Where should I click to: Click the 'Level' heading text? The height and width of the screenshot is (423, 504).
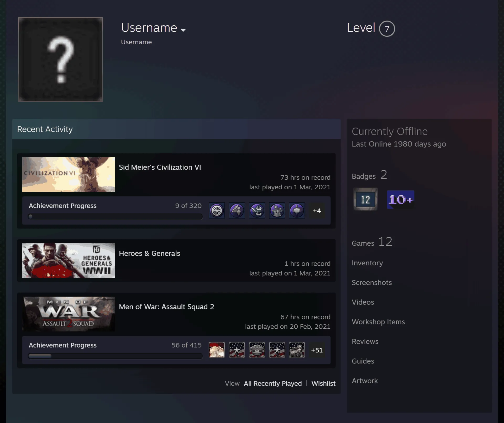(x=361, y=28)
